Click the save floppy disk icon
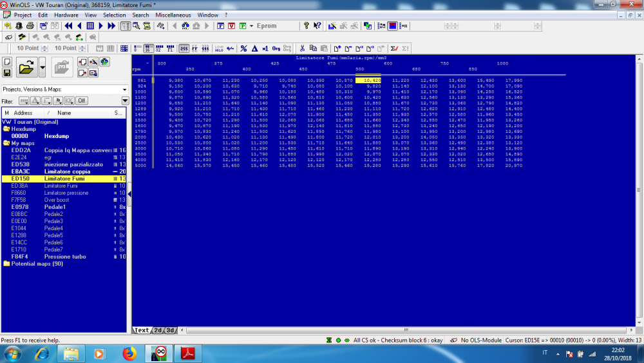The height and width of the screenshot is (363, 644). tap(7, 73)
